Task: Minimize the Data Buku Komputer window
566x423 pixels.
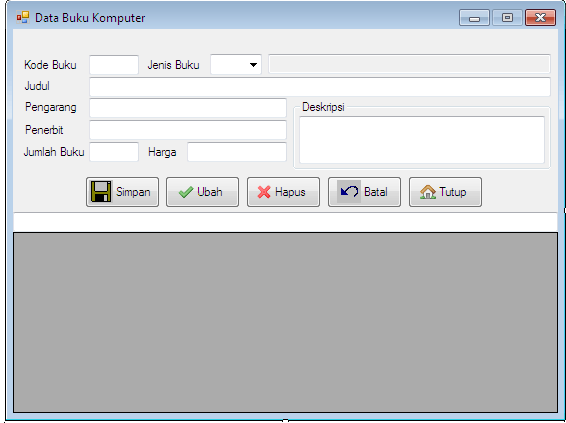Action: 474,18
